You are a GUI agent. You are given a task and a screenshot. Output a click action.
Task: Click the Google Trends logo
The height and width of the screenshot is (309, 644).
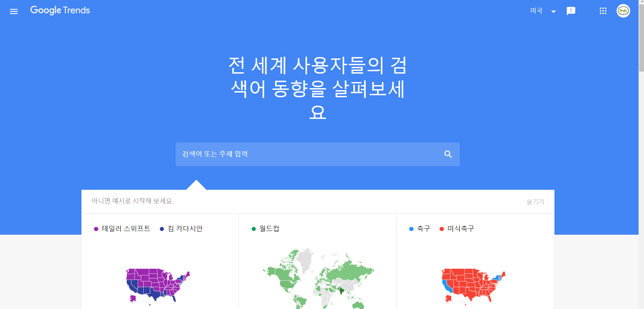(x=60, y=10)
